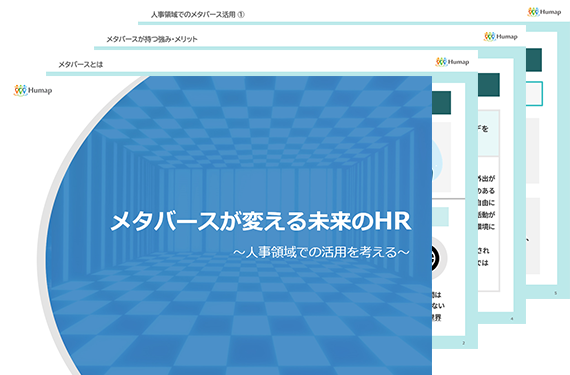Click the black circular icon on slide 2
This screenshot has width=570, height=375.
coord(437,258)
